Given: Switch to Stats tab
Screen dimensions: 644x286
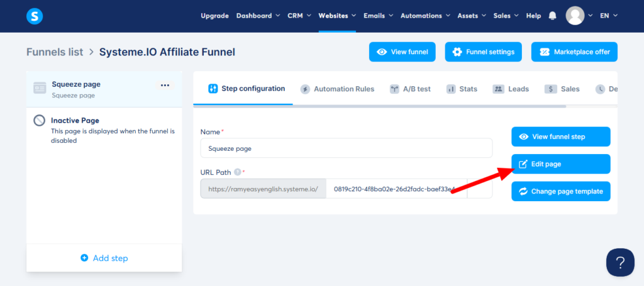Looking at the screenshot, I should coord(462,89).
